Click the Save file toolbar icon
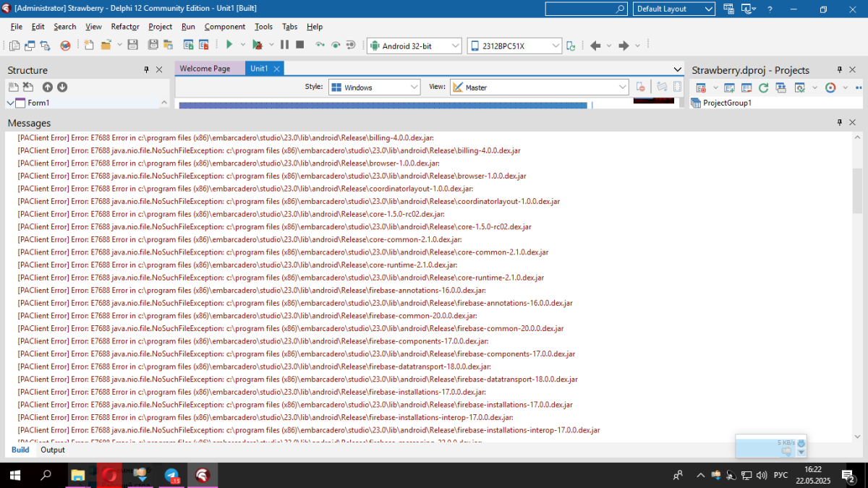The image size is (868, 488). point(132,45)
